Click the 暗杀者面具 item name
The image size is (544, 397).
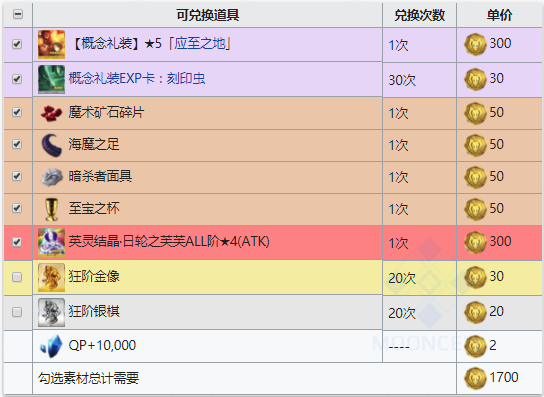(x=100, y=176)
